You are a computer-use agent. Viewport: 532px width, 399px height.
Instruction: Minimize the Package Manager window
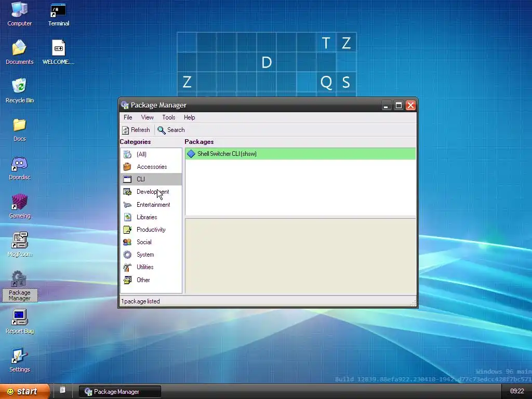pyautogui.click(x=386, y=105)
